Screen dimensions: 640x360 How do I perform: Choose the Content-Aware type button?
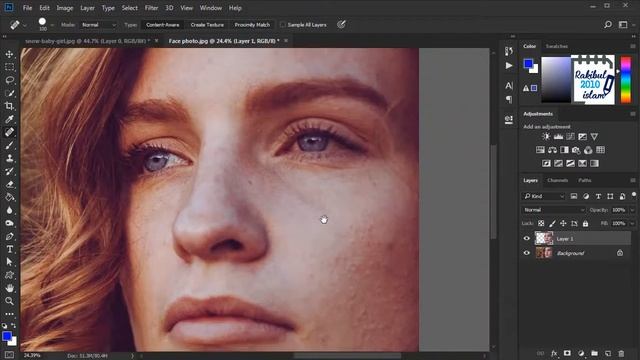pyautogui.click(x=162, y=25)
